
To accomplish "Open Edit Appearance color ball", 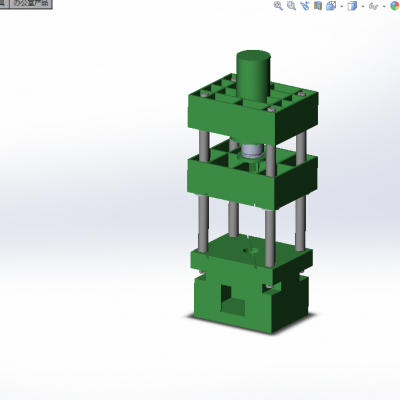I will (395, 6).
